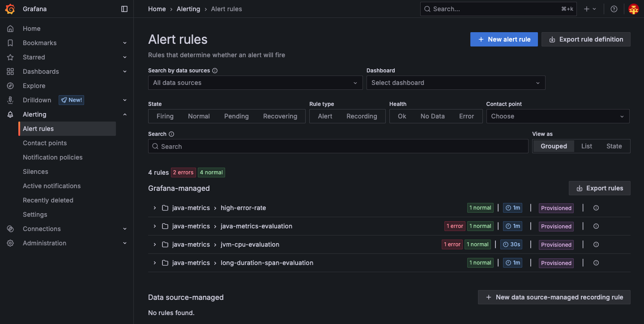Go to Alerting breadcrumb link
The height and width of the screenshot is (324, 644).
coord(188,9)
